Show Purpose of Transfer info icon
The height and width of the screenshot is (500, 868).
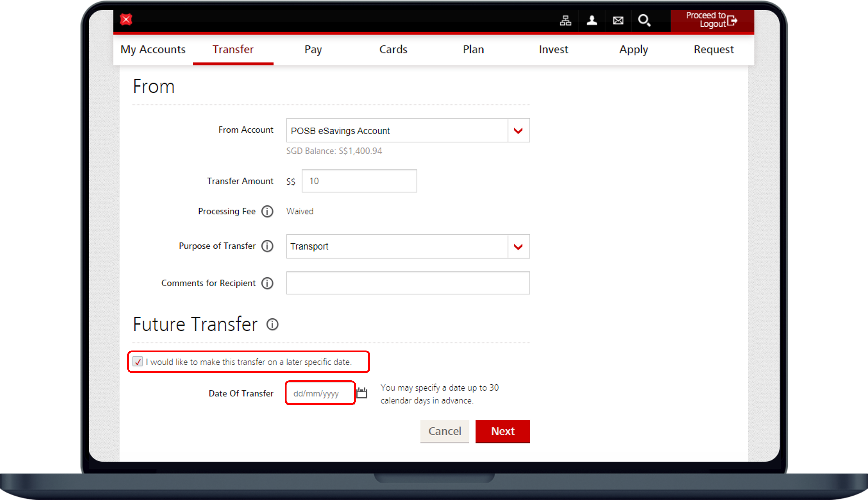pos(267,246)
